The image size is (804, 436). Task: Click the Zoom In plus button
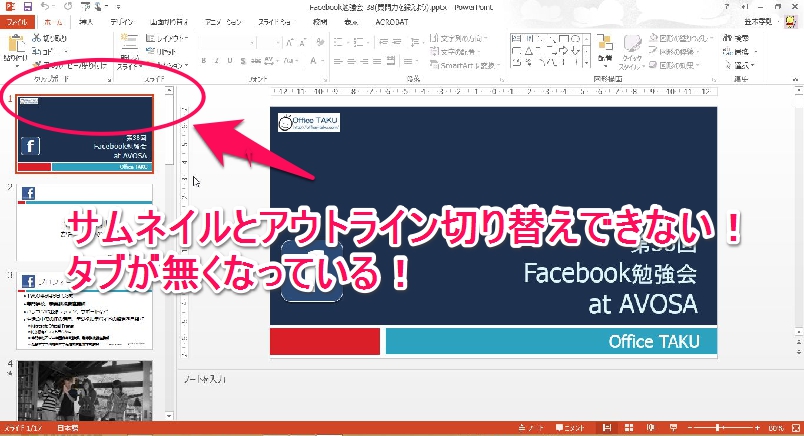coord(757,428)
